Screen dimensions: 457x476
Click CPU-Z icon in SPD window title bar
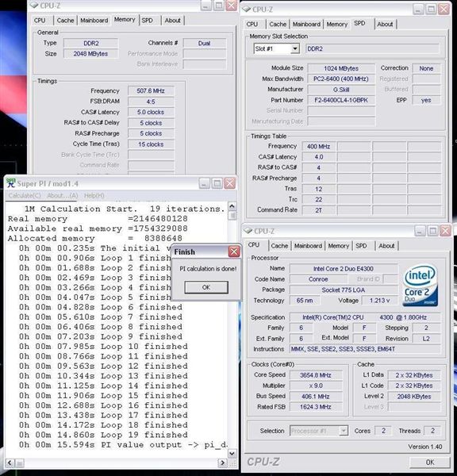pyautogui.click(x=247, y=9)
